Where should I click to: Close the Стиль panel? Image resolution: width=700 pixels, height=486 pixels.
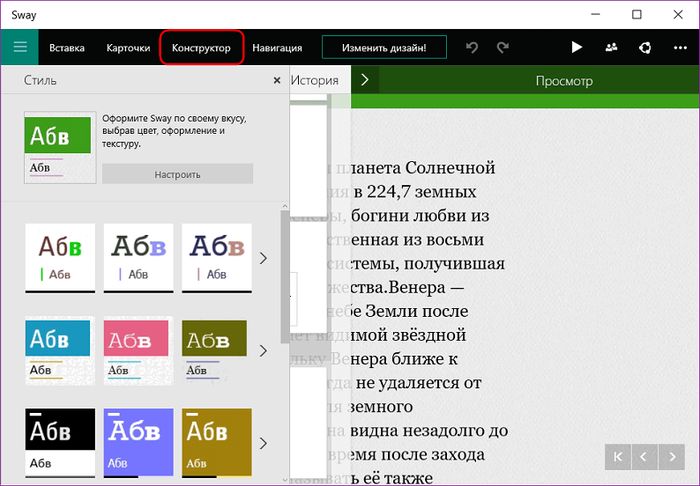(x=277, y=80)
